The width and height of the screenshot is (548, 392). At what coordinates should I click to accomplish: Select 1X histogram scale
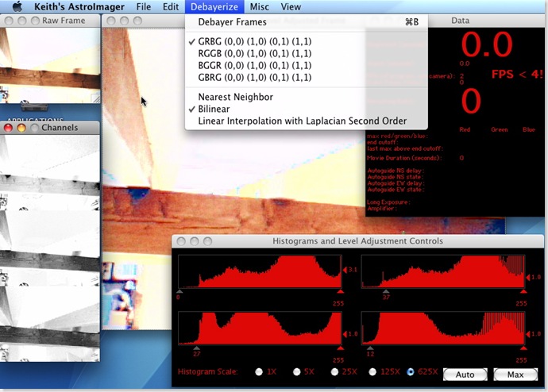[259, 372]
